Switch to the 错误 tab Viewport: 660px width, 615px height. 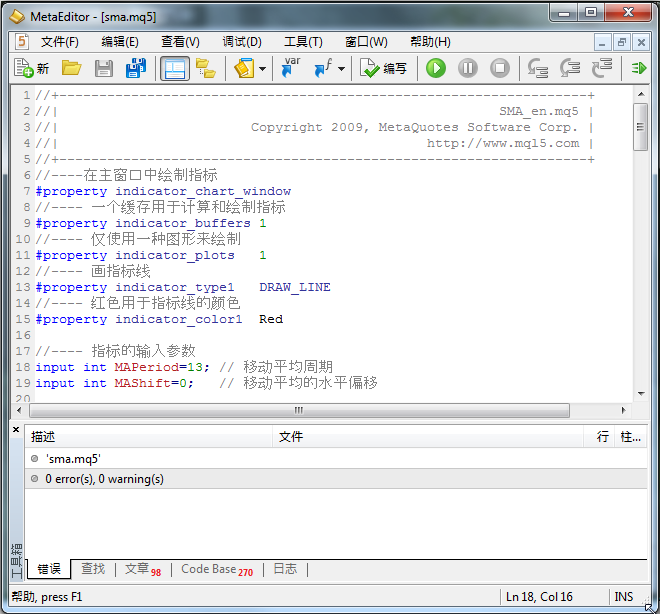click(x=49, y=569)
